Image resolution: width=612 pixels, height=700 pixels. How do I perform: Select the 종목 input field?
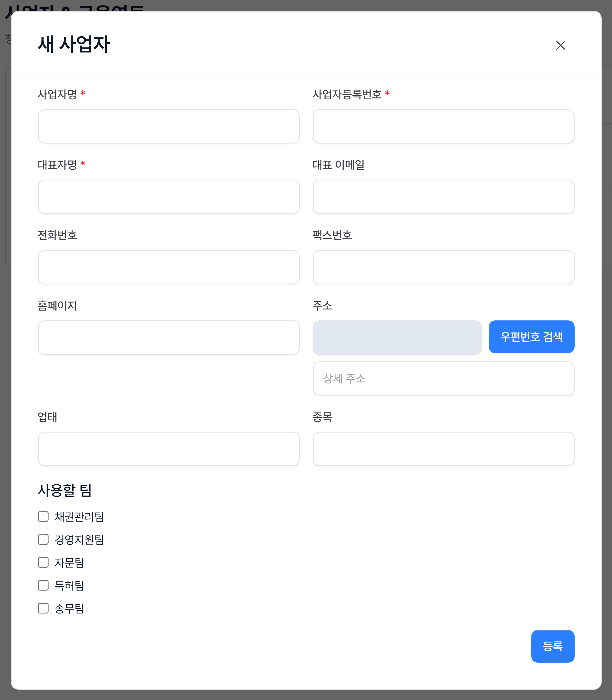[x=444, y=449]
